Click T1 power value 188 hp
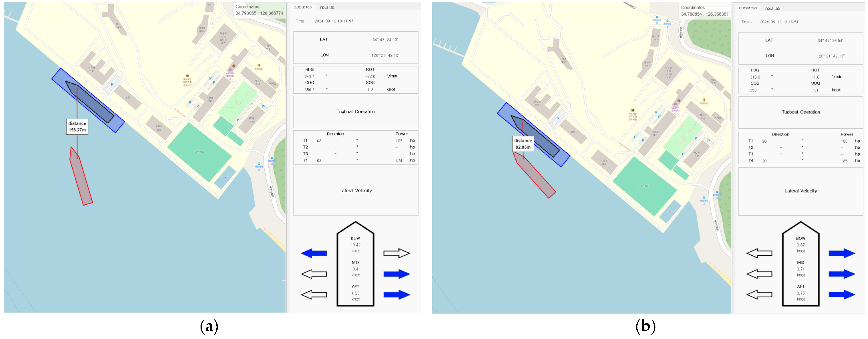 844,142
